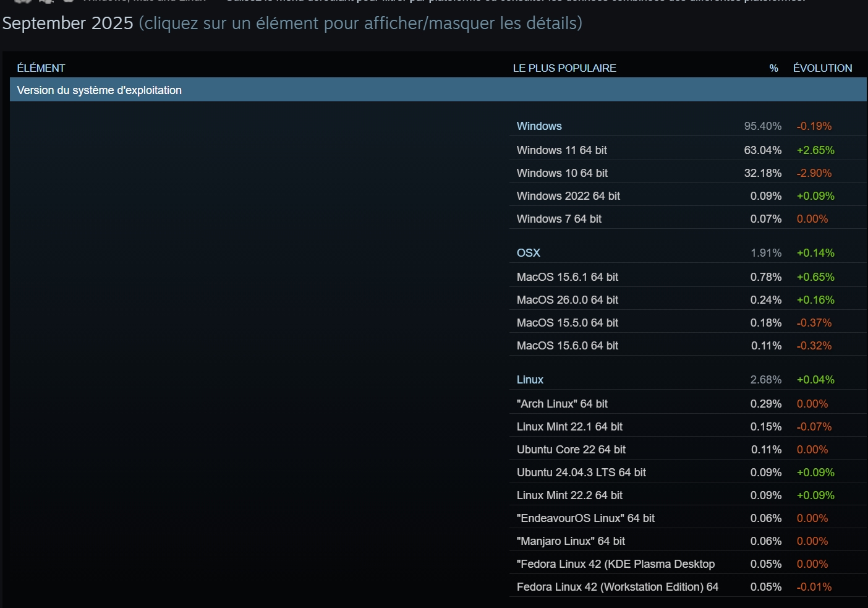
Task: Click the "Windows 2022 64 bit" row name
Action: 568,196
